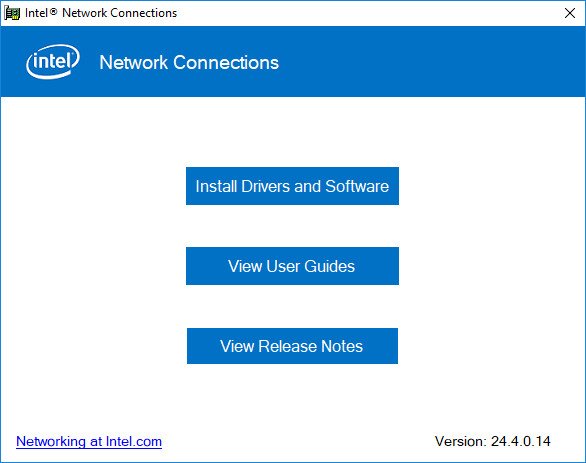Click the Intel® Network Connections window title
This screenshot has height=463, width=586.
coord(101,13)
